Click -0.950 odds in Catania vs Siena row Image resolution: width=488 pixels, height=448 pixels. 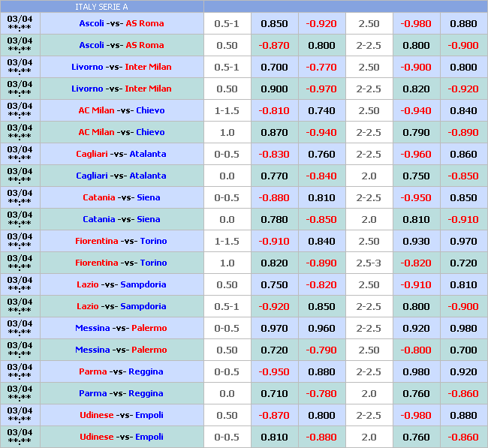[x=416, y=197]
